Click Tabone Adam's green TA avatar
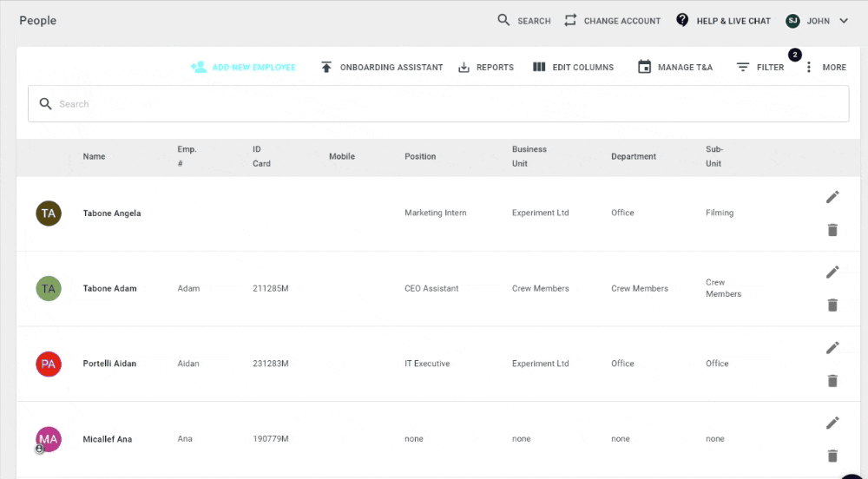This screenshot has height=479, width=868. (x=49, y=289)
